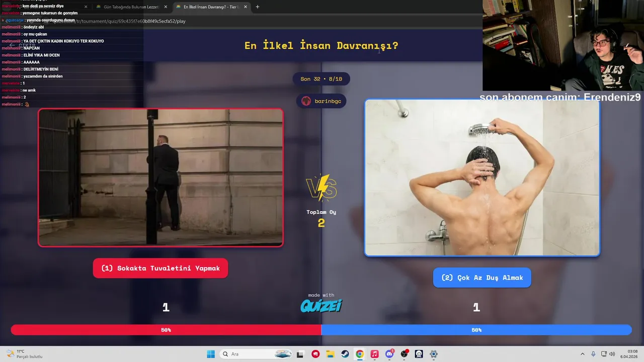The width and height of the screenshot is (644, 362).
Task: Open Settings gear on the taskbar
Action: click(x=433, y=354)
